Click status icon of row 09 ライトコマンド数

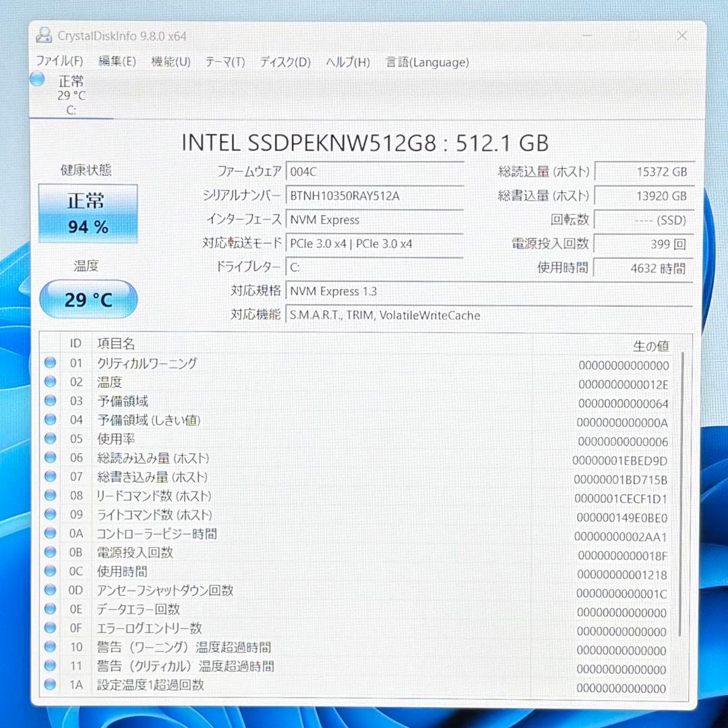(50, 514)
